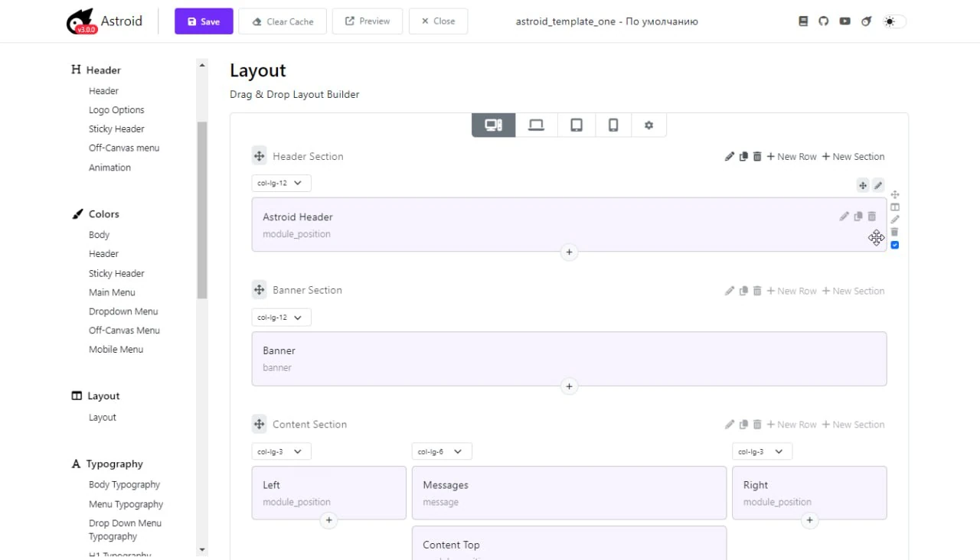Delete the Content Section
980x560 pixels.
(x=757, y=425)
